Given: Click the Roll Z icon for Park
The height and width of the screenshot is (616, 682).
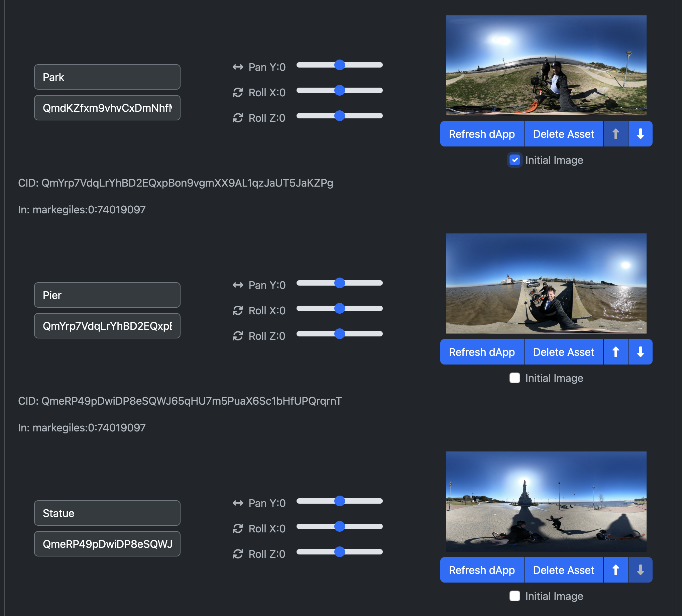Looking at the screenshot, I should (238, 118).
